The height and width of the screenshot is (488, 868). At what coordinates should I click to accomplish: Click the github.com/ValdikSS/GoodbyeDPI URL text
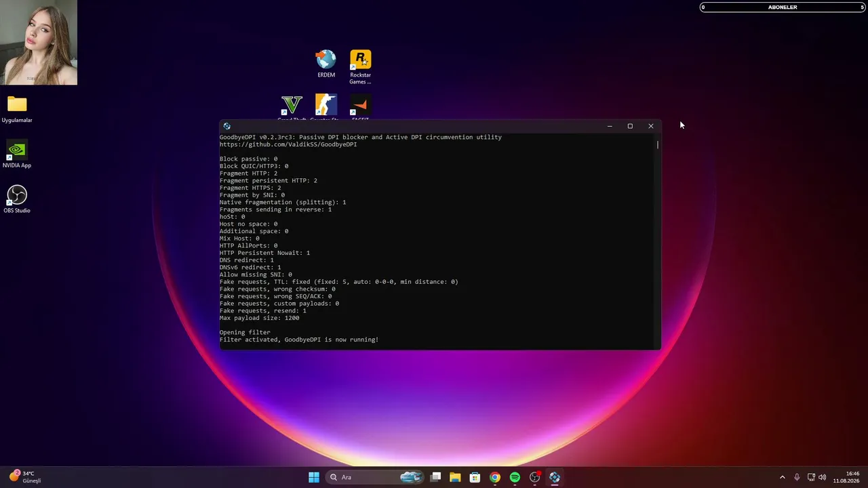point(288,144)
